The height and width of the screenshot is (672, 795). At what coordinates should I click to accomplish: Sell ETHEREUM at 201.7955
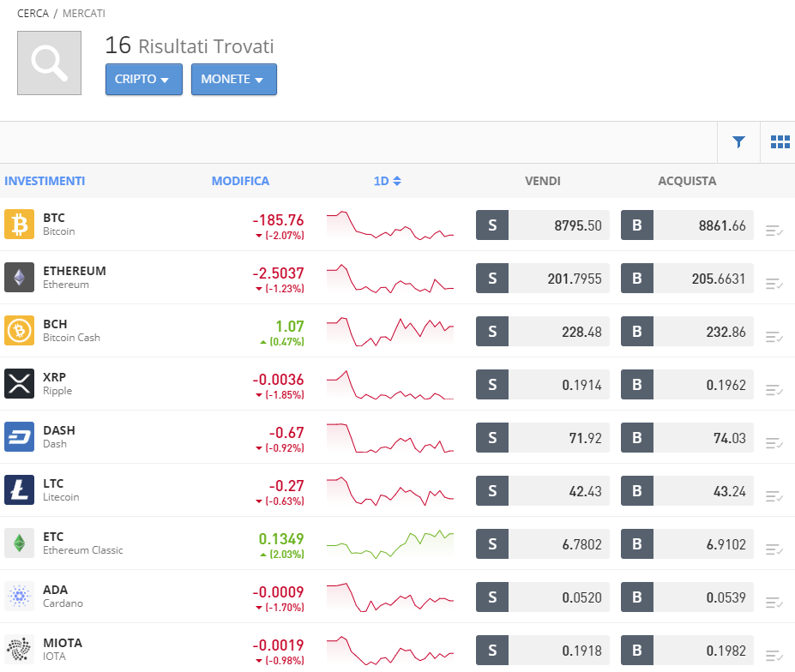coord(543,279)
